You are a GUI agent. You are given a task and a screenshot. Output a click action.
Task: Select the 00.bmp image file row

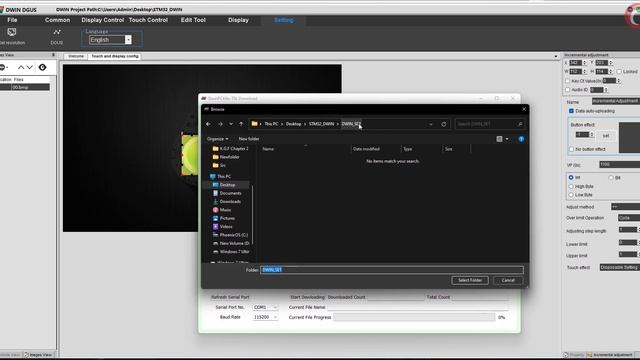coord(25,87)
